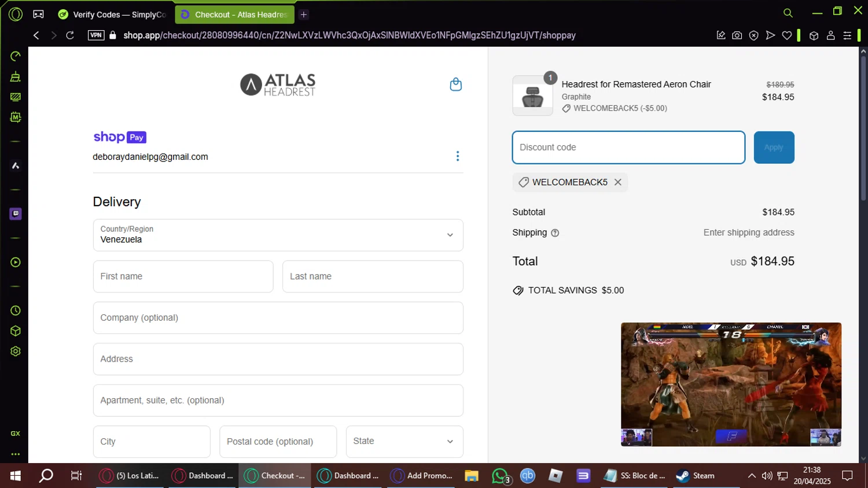
Task: Adjust volume via speaker tray icon
Action: (x=767, y=476)
